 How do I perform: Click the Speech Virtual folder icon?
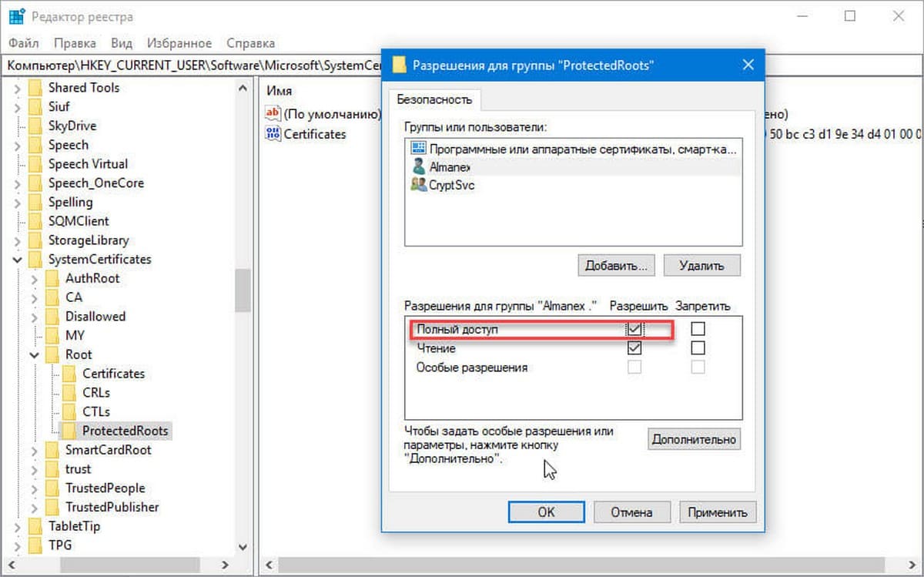35,164
